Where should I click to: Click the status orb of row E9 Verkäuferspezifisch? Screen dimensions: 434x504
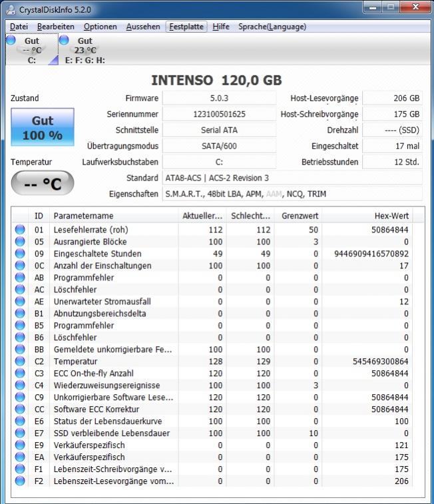pyautogui.click(x=20, y=445)
